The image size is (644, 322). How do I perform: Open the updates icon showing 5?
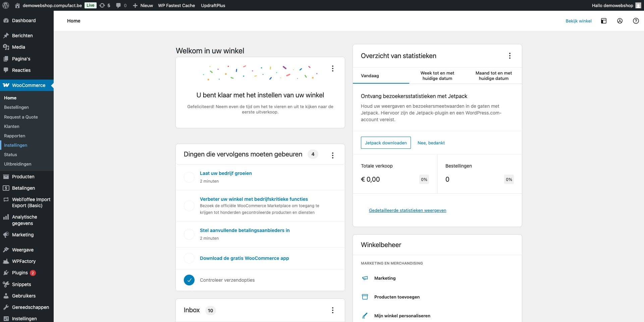point(102,5)
